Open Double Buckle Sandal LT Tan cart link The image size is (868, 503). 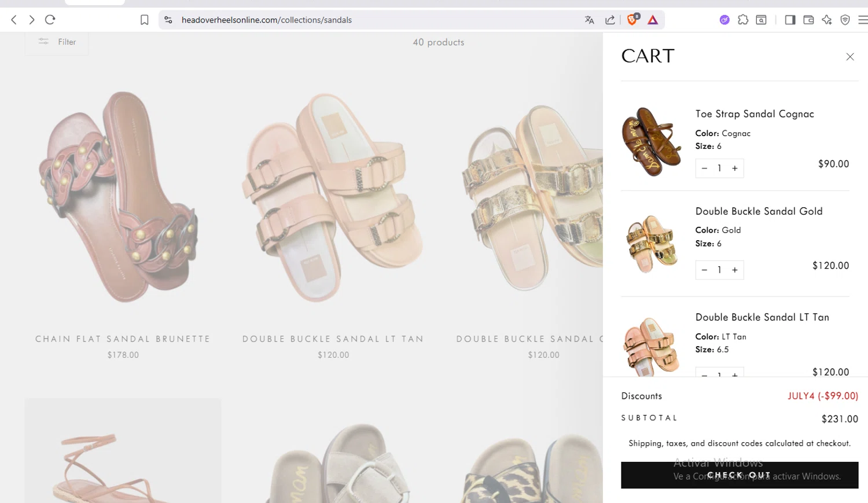pyautogui.click(x=762, y=317)
